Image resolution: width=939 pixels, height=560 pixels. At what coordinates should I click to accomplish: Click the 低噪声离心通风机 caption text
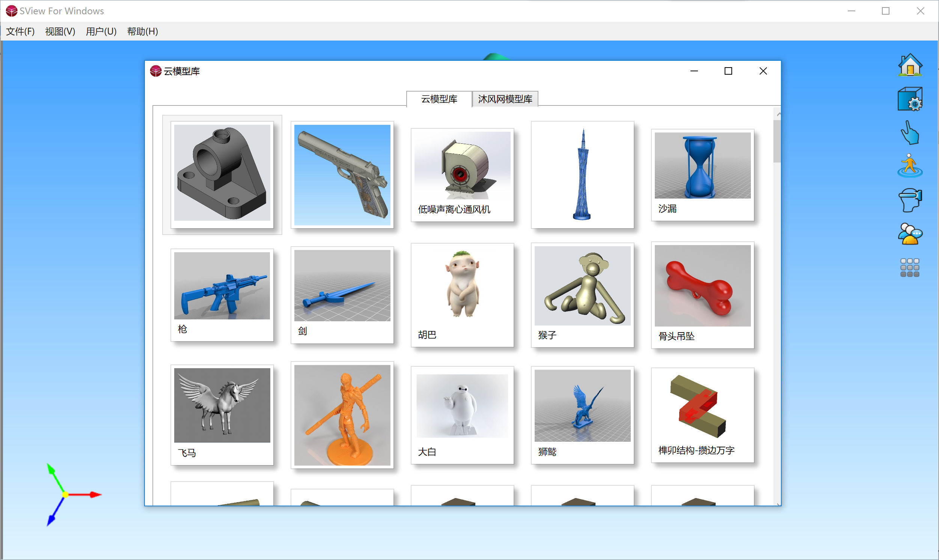click(454, 209)
